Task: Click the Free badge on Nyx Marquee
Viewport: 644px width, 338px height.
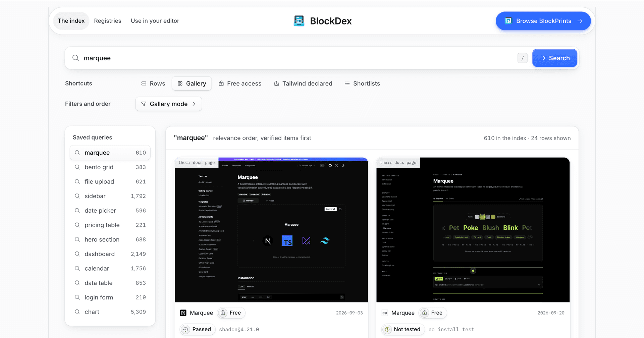Action: pos(231,313)
